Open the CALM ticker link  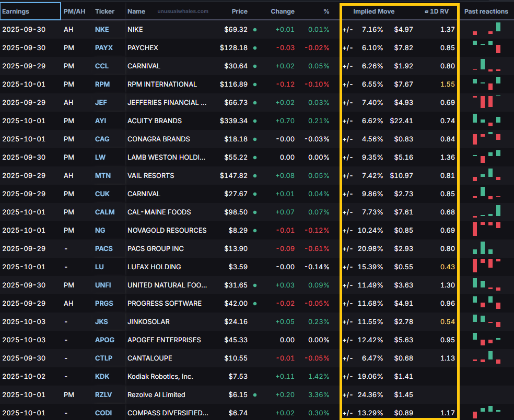(104, 212)
